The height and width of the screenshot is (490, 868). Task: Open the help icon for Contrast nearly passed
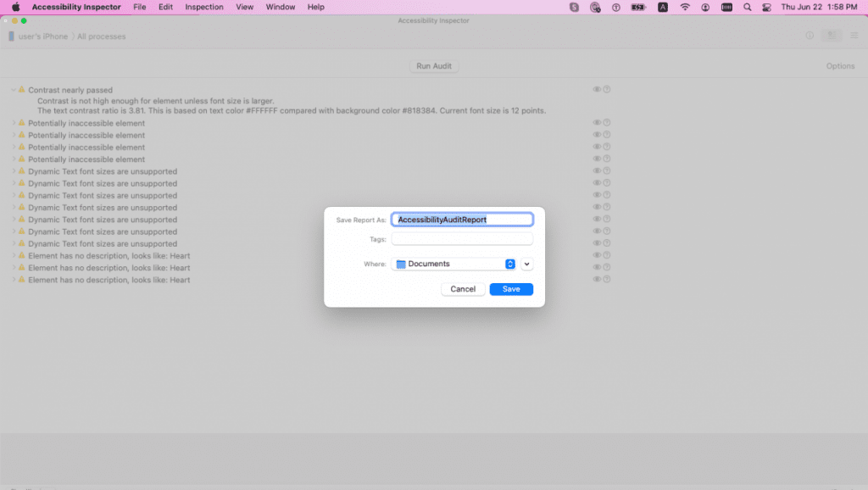tap(607, 90)
